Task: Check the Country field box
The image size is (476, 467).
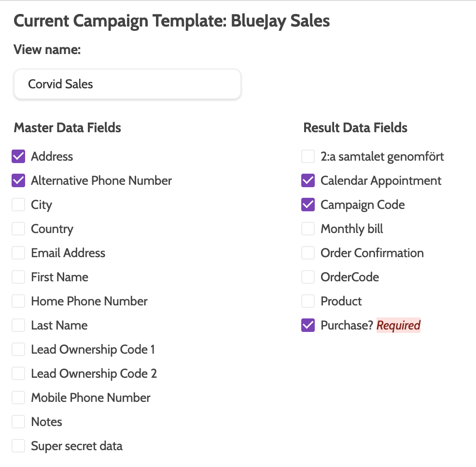Action: pos(18,229)
